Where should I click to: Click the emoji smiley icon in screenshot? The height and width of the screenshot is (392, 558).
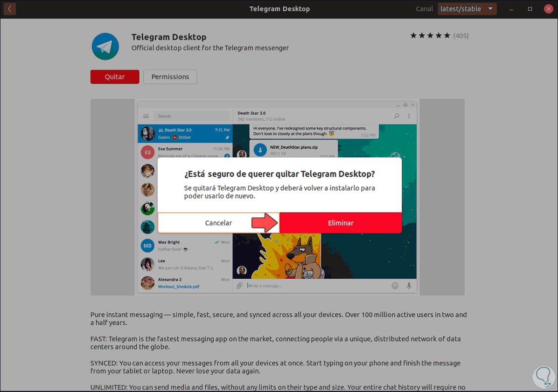[x=395, y=285]
